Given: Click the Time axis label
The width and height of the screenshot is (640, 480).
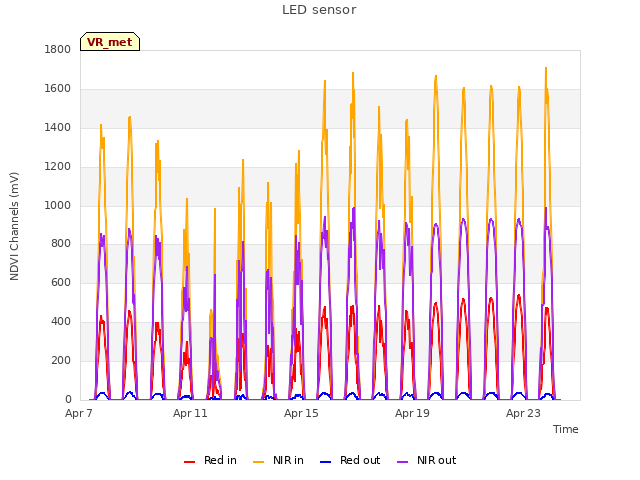Looking at the screenshot, I should tap(565, 429).
